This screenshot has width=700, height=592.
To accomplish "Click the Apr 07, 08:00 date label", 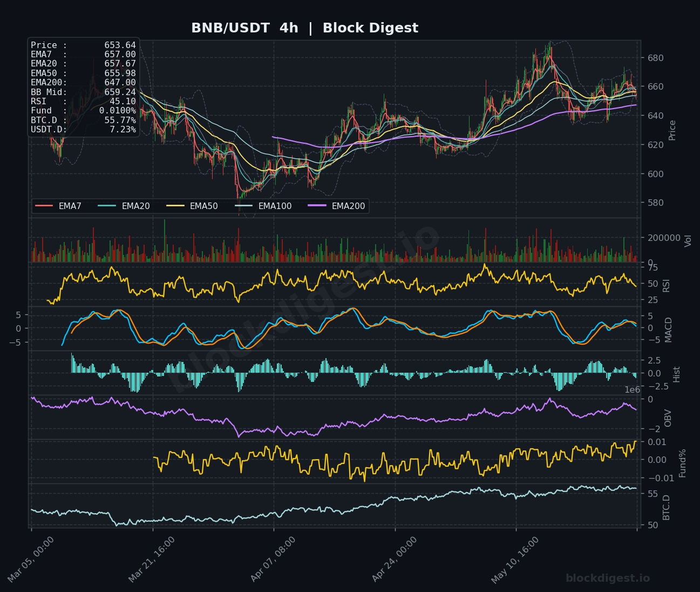I will tap(273, 560).
